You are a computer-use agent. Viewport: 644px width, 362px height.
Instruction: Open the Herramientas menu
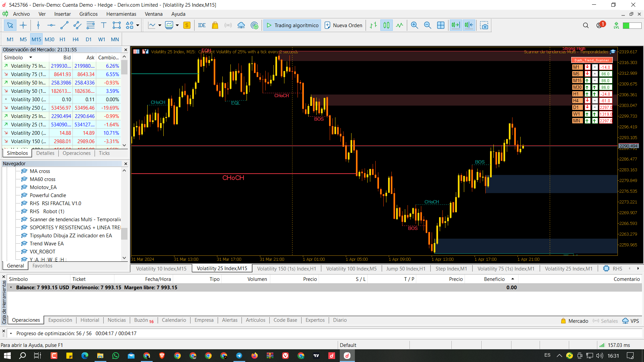[x=121, y=14]
